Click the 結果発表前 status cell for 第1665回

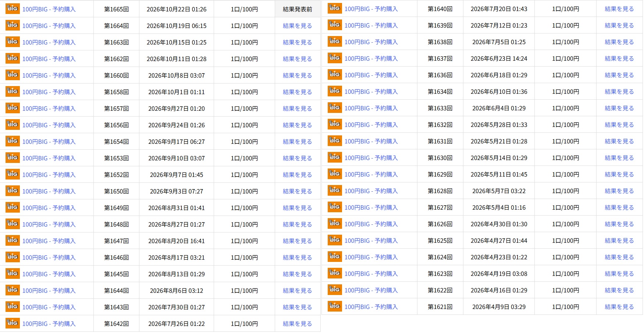point(298,9)
